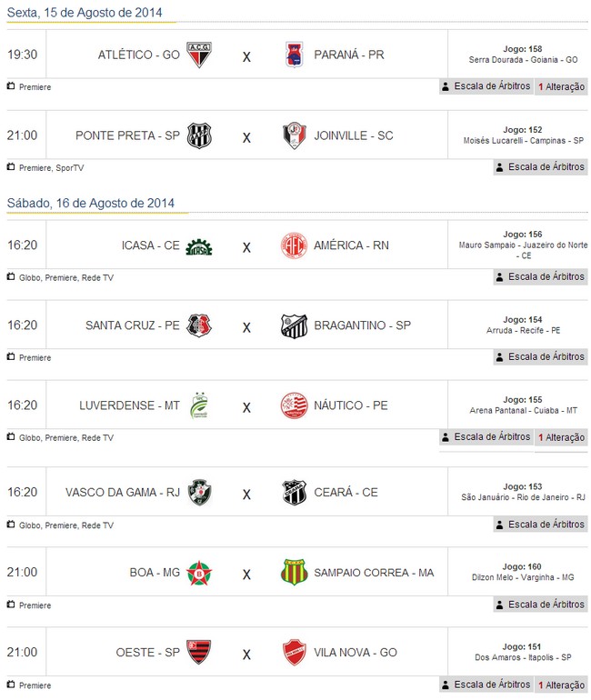Click the Paraná-PR club crest
591x700 pixels.
[x=294, y=55]
